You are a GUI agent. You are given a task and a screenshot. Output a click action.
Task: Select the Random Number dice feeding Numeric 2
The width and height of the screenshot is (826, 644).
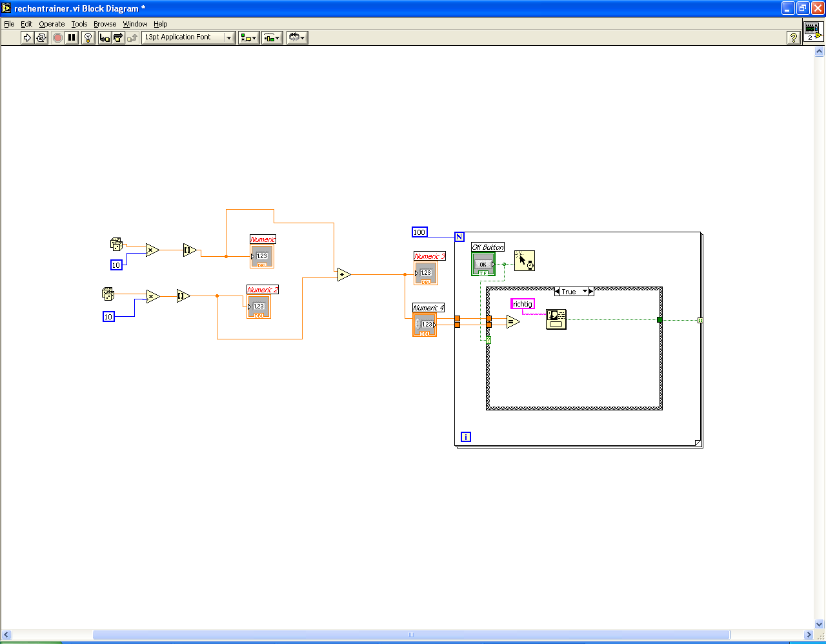(x=108, y=294)
